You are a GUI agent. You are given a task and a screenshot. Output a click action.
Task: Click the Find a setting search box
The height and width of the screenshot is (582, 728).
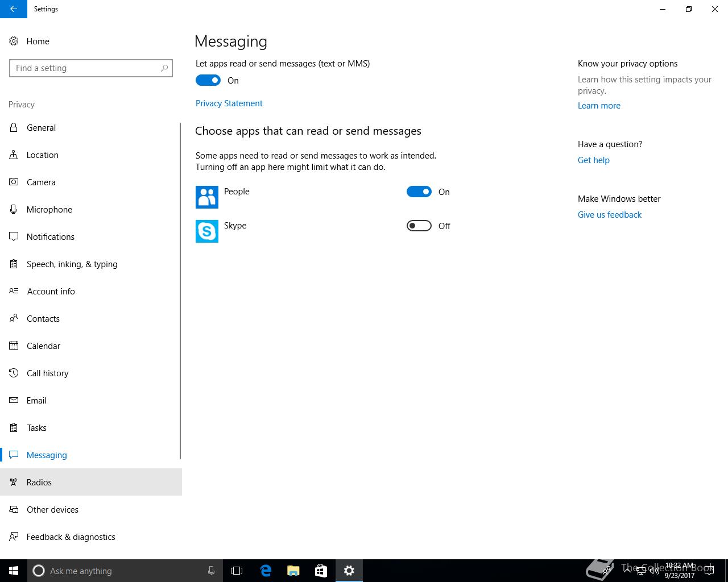pos(85,68)
